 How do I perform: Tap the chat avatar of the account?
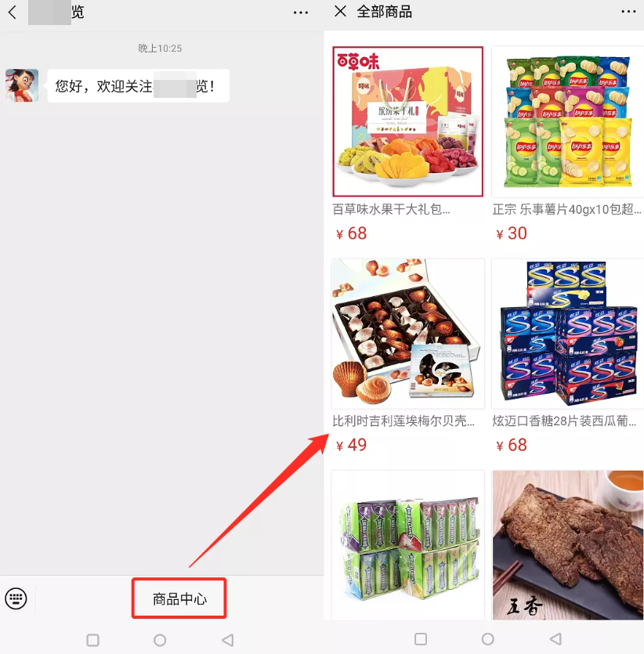[x=22, y=85]
